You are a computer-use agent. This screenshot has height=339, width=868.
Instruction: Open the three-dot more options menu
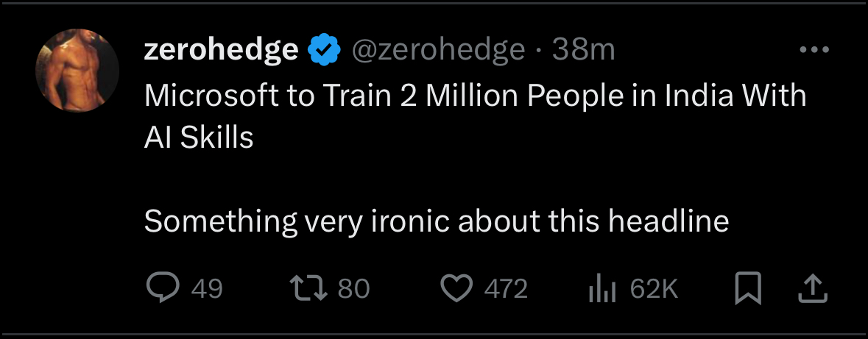pyautogui.click(x=815, y=50)
